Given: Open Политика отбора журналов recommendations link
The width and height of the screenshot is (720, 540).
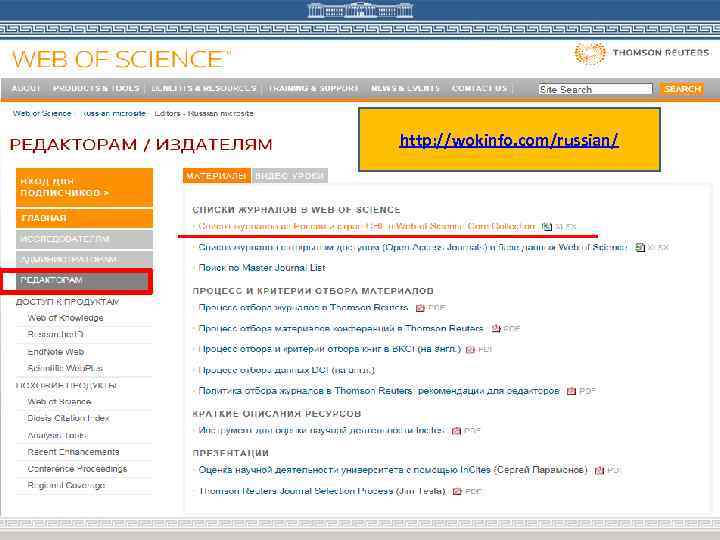Looking at the screenshot, I should [x=379, y=391].
